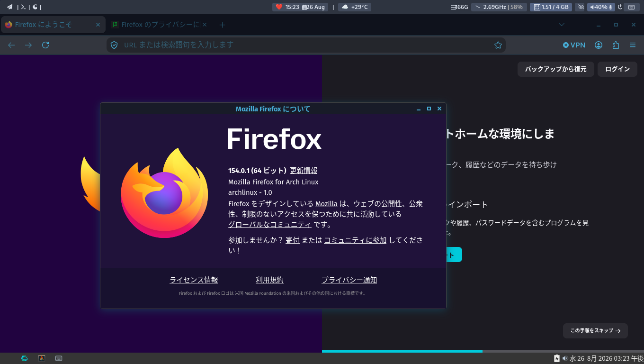
Task: Click the 'バックアップから復元' button
Action: [555, 69]
